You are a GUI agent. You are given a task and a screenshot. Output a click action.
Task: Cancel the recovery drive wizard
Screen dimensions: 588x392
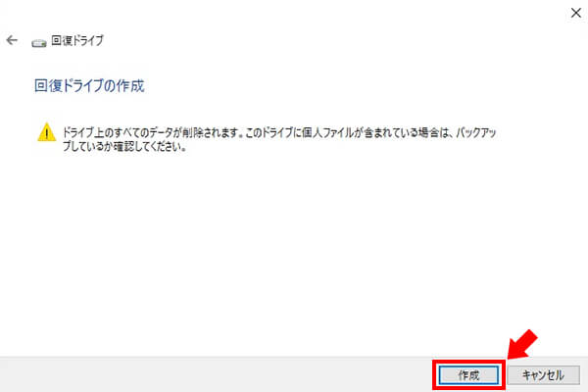tap(543, 374)
